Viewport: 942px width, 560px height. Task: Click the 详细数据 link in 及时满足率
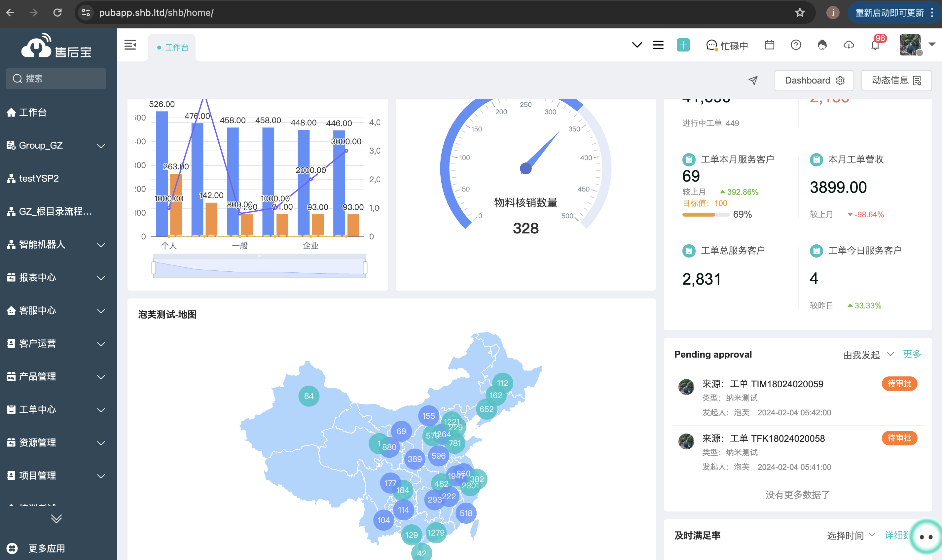click(897, 535)
